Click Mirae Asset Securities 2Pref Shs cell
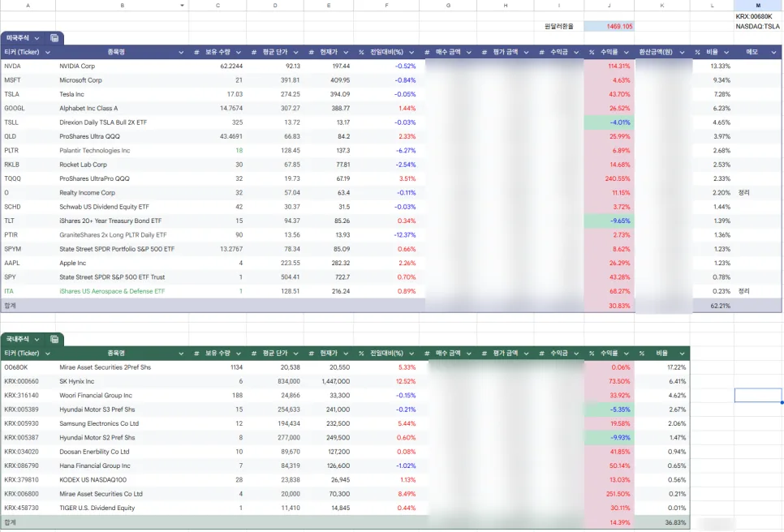This screenshot has width=784, height=532. 122,367
